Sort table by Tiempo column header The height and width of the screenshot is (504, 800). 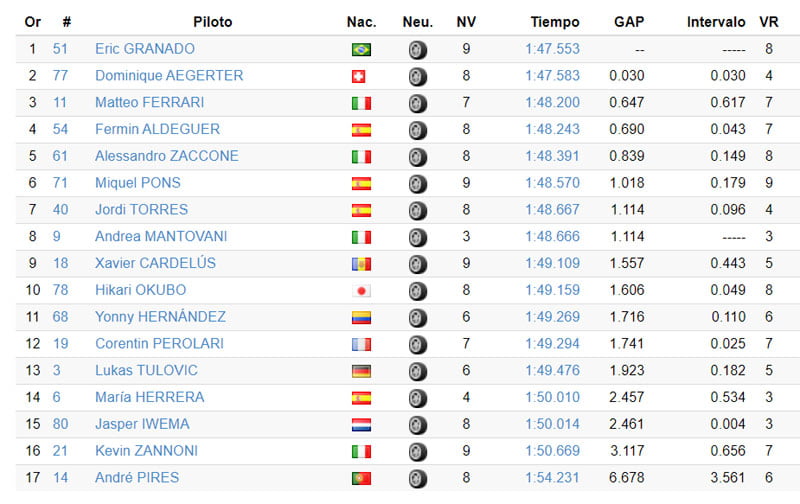pos(555,22)
